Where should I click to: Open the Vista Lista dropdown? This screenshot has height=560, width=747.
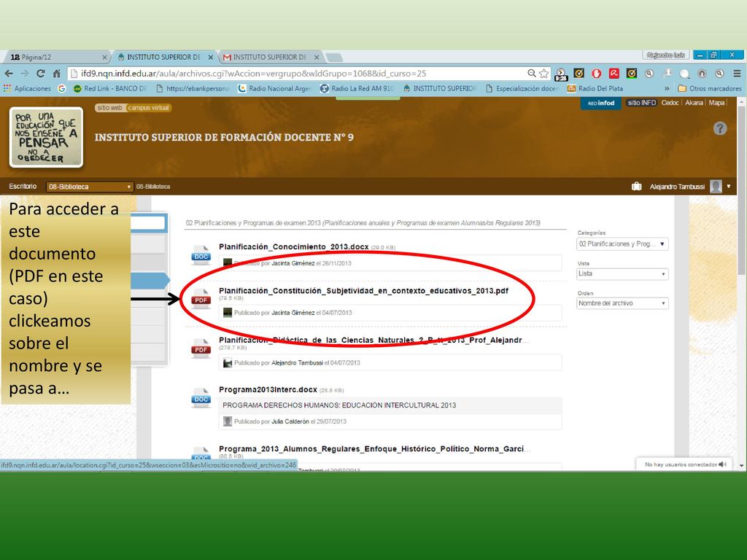(622, 274)
